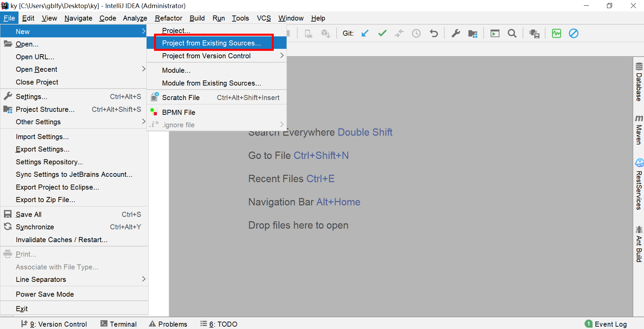Image resolution: width=644 pixels, height=329 pixels.
Task: Expand Project from Version Control submenu
Action: [217, 56]
